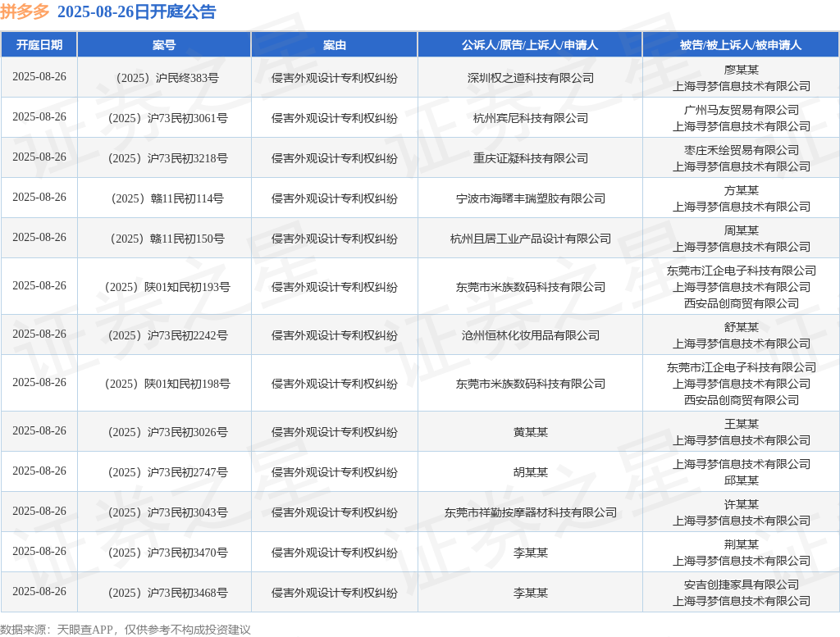The image size is (840, 637).
Task: Click 东莞市江企电子科技有限公司 in the 民初198号 row
Action: (742, 367)
